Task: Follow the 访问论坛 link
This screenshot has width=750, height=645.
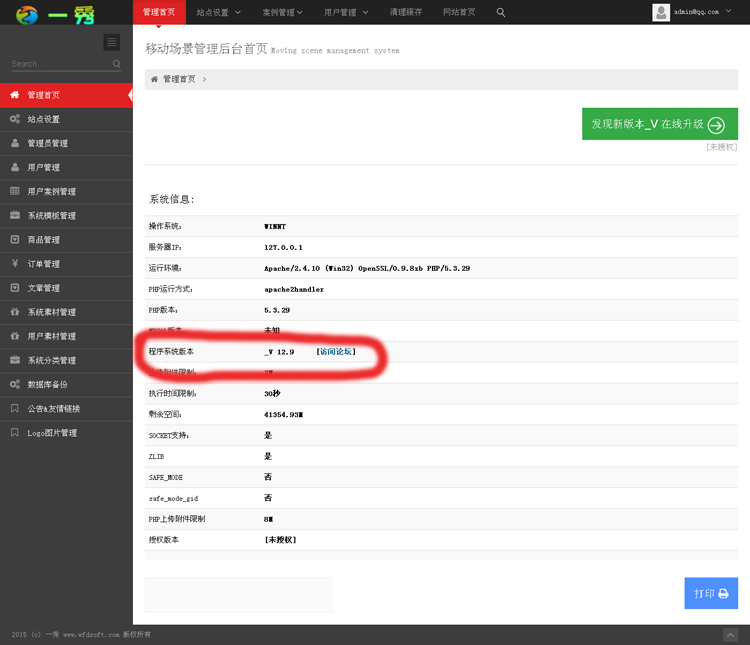Action: click(x=336, y=352)
